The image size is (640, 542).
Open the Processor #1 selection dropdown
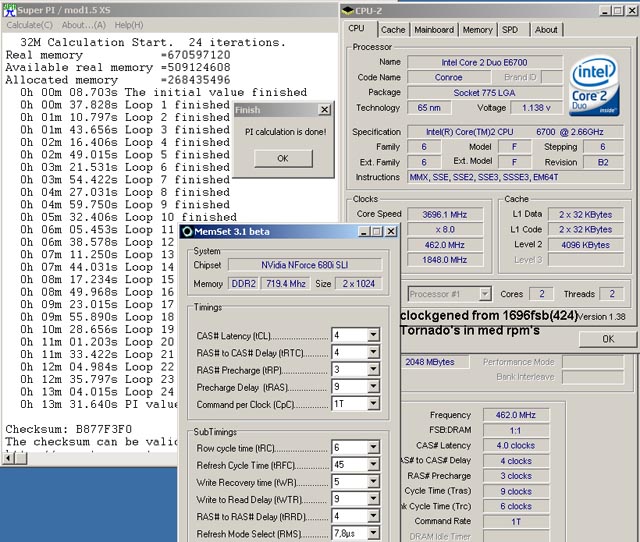pos(485,294)
